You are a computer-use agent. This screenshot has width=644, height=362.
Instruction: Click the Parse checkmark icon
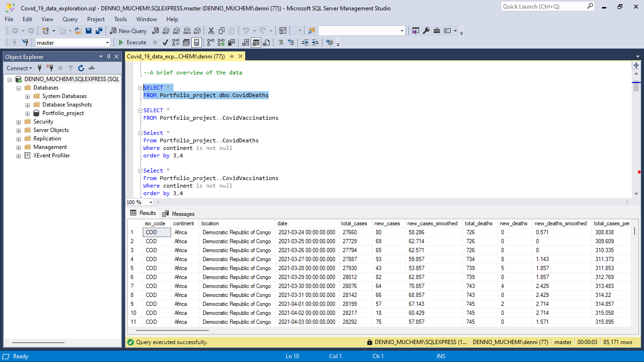coord(165,42)
